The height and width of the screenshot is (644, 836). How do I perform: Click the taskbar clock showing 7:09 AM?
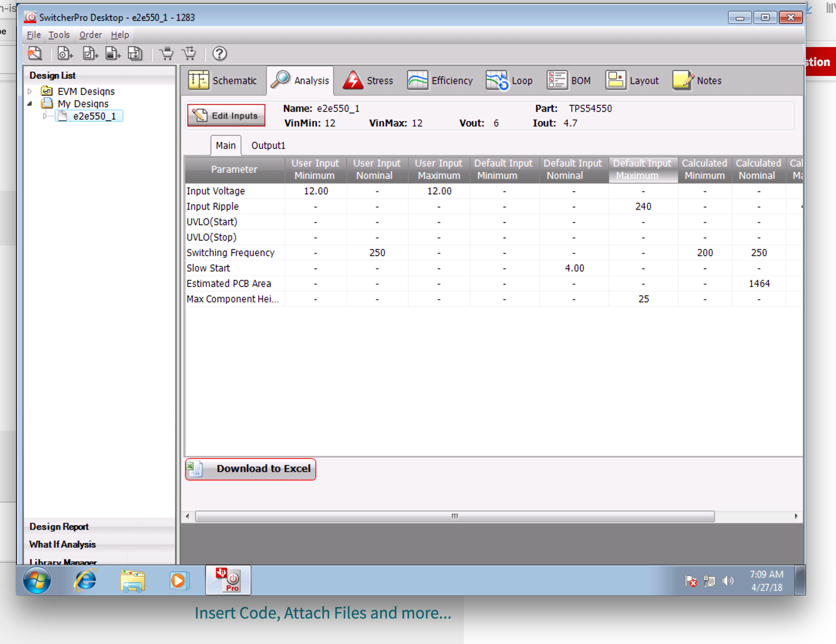pos(766,581)
